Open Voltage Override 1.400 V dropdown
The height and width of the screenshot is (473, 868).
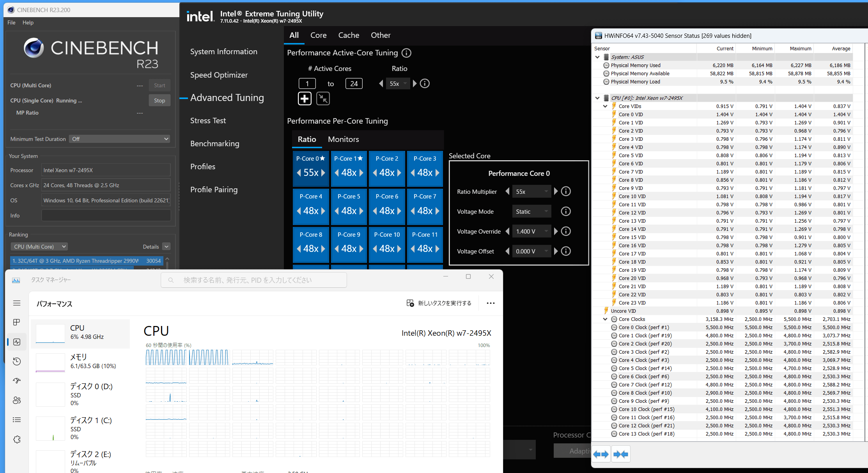pos(531,231)
